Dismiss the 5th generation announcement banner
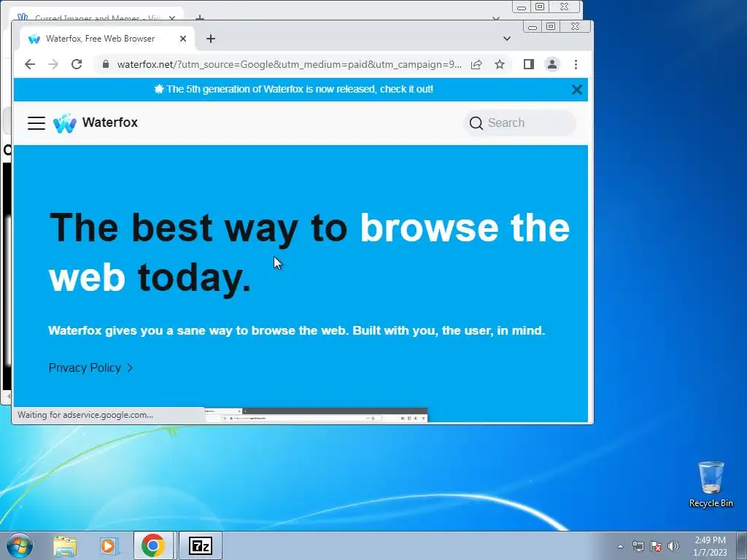 (577, 90)
